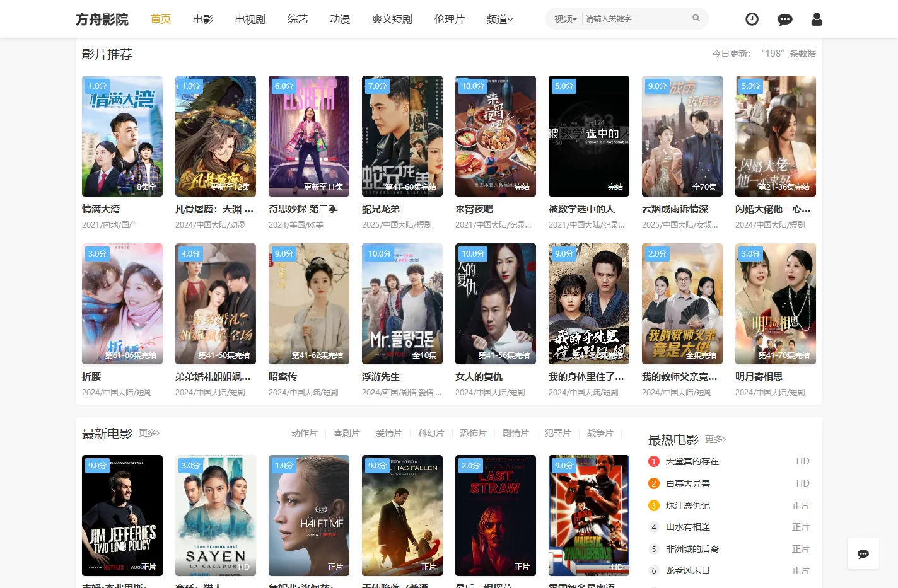Filter by 剧情片 genre
898x588 pixels.
pyautogui.click(x=516, y=433)
